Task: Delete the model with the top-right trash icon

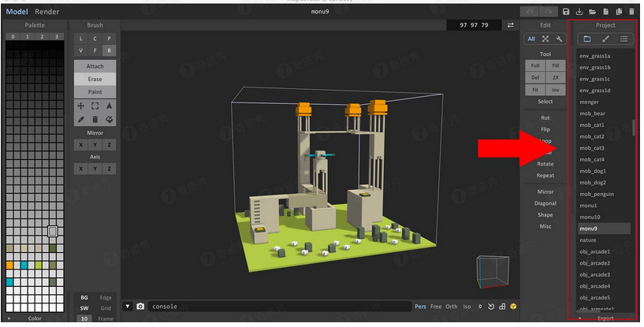Action: pos(631,12)
